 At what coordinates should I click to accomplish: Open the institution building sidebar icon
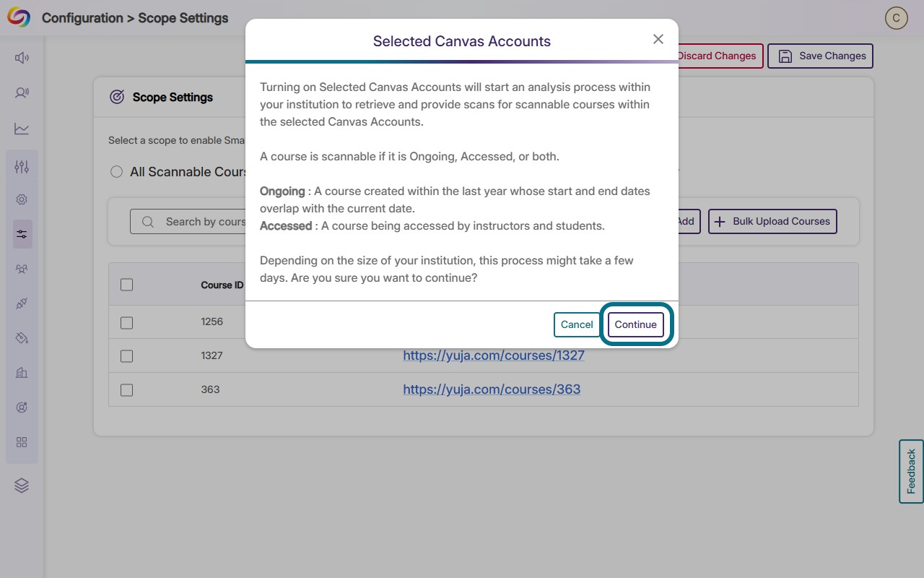tap(22, 373)
